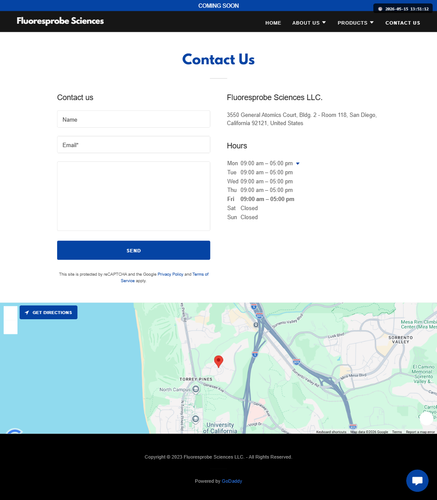Click the Fluoresprobe Sciences LLC. heading

coord(274,97)
